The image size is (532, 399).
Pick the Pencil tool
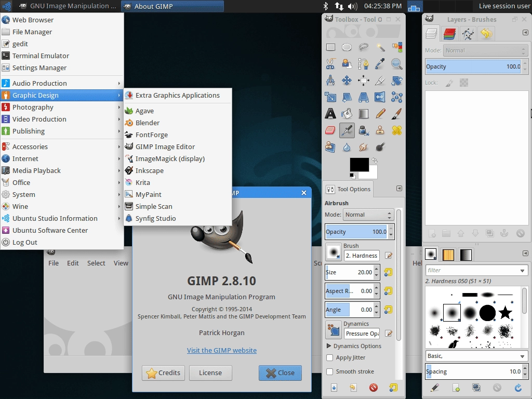tap(380, 114)
